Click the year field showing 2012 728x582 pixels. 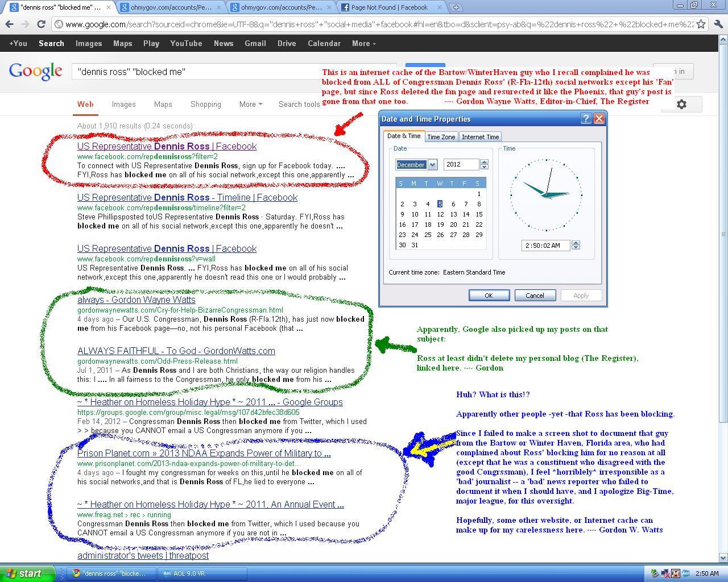(461, 164)
